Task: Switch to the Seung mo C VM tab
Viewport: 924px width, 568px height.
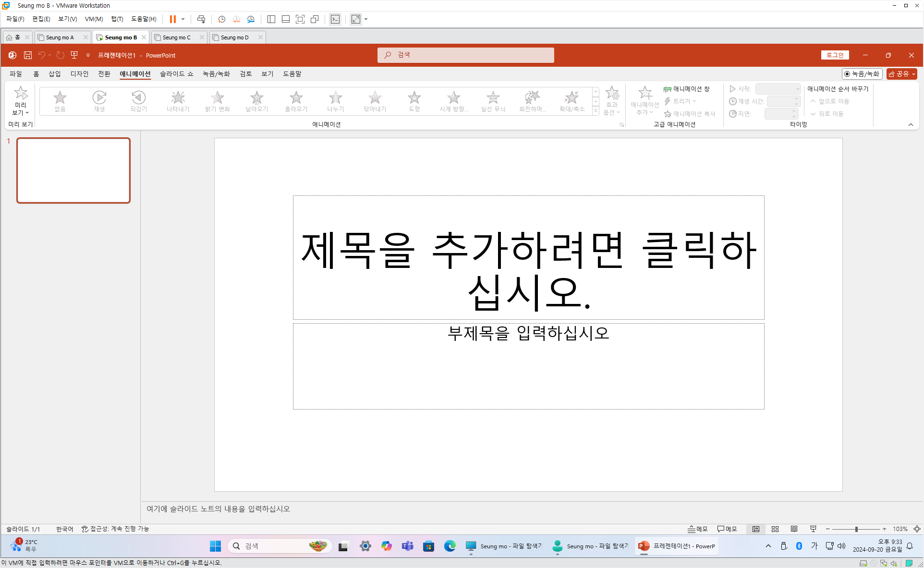Action: [176, 37]
